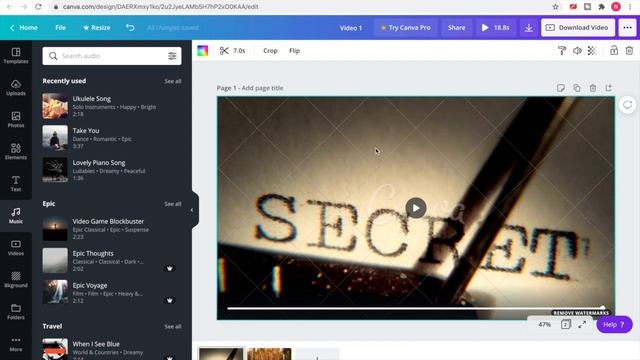This screenshot has width=640, height=360.
Task: Click the Crop option
Action: click(270, 51)
